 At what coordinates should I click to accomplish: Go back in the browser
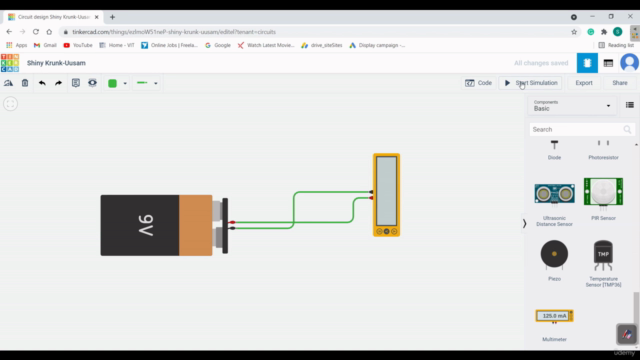pyautogui.click(x=9, y=32)
